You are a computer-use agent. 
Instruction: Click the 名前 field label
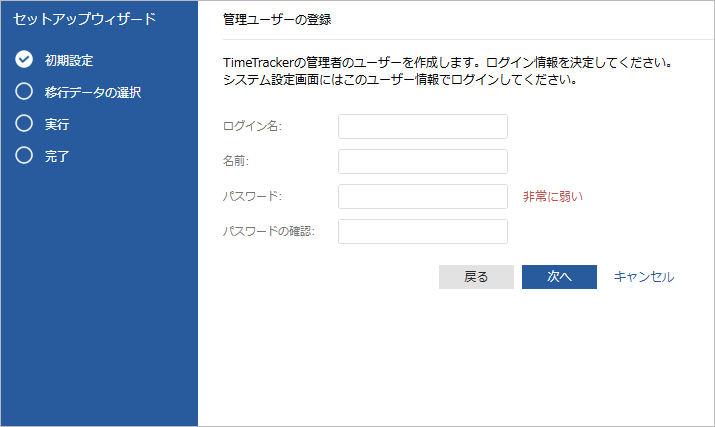[x=236, y=161]
